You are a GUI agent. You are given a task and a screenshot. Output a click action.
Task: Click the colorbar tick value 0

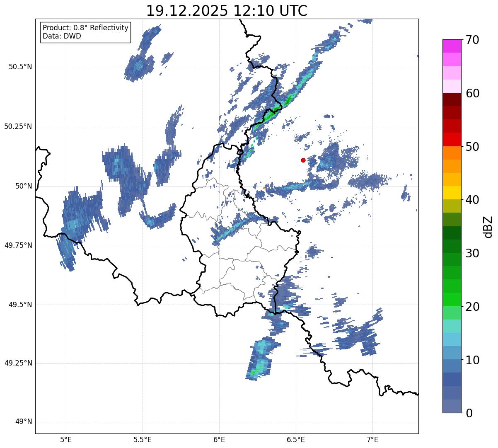pos(469,413)
